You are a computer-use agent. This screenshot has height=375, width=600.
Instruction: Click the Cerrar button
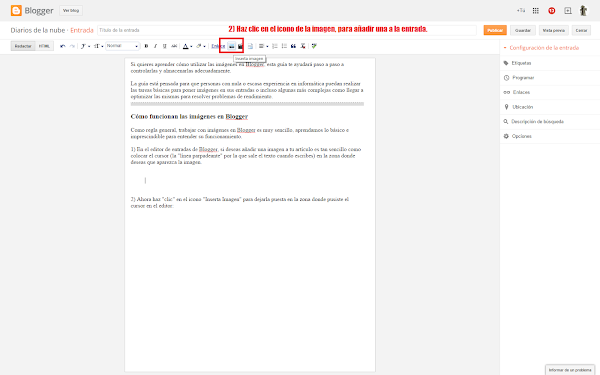point(581,30)
